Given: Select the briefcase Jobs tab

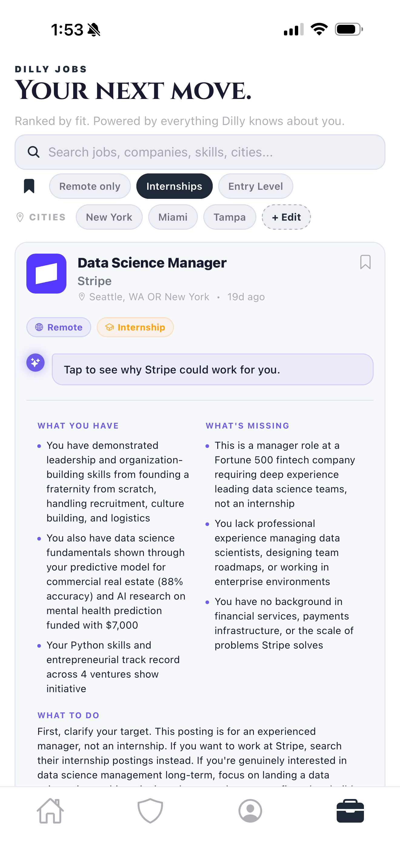Looking at the screenshot, I should 350,811.
